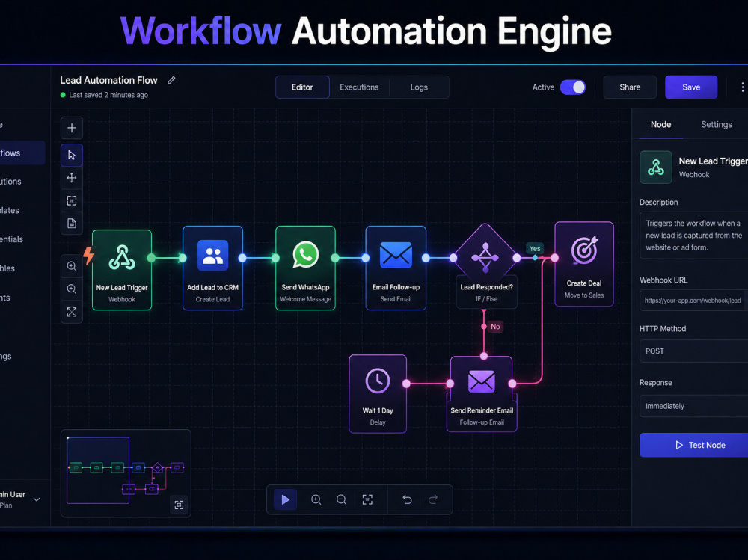Zoom out from bottom control bar
748x560 pixels.
click(342, 499)
